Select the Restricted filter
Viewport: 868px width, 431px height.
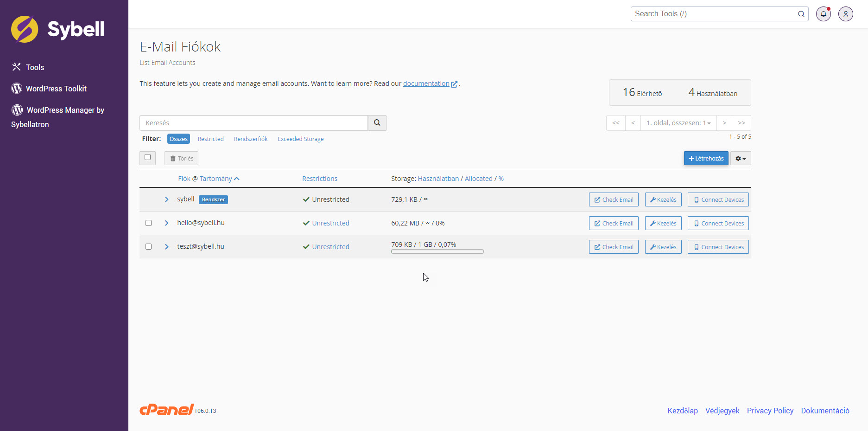click(210, 139)
